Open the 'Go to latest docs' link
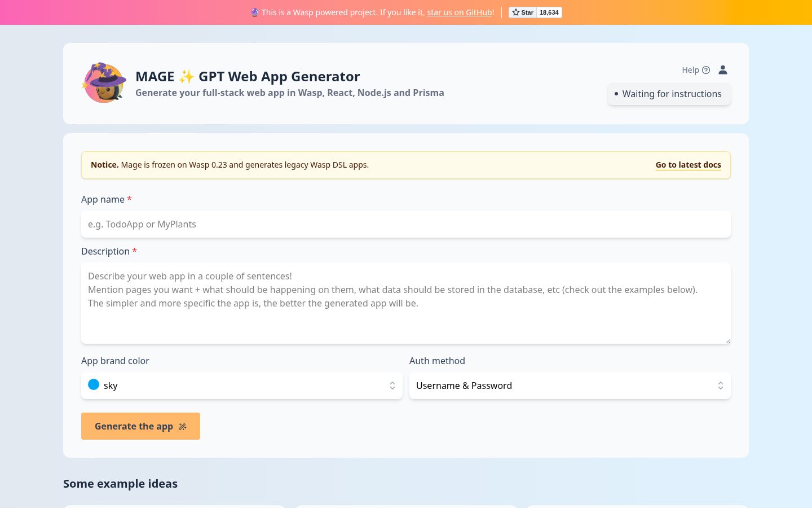This screenshot has height=508, width=812. (688, 165)
